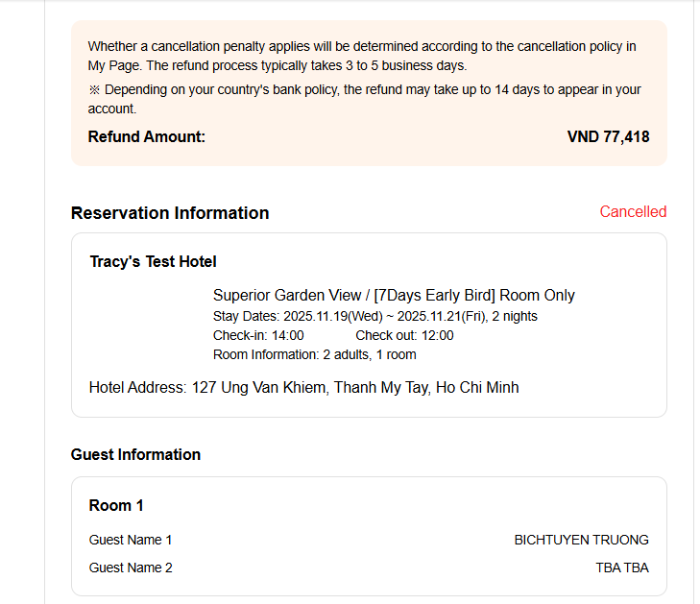Click the Superior Garden View room title
This screenshot has height=604, width=700.
[x=394, y=296]
